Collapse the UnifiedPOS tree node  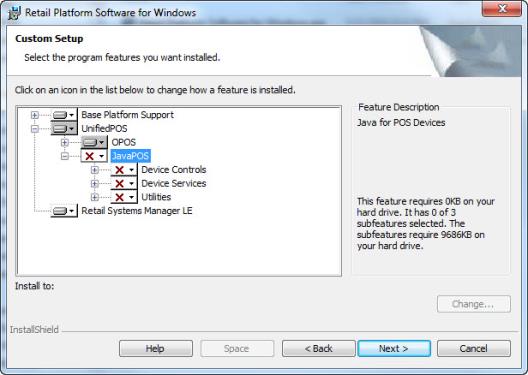[35, 129]
